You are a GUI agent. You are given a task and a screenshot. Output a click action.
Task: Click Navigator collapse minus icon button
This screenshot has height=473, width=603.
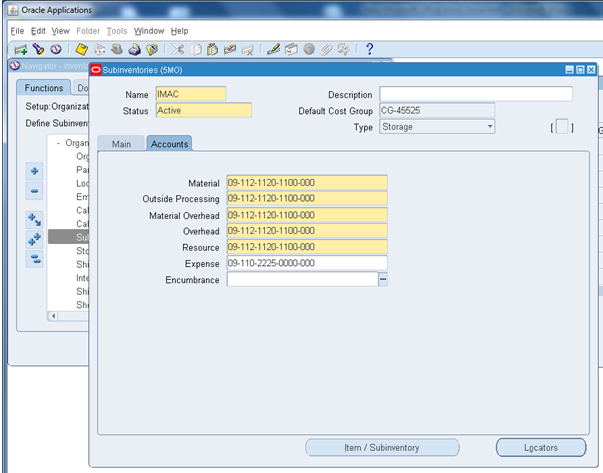click(x=34, y=191)
